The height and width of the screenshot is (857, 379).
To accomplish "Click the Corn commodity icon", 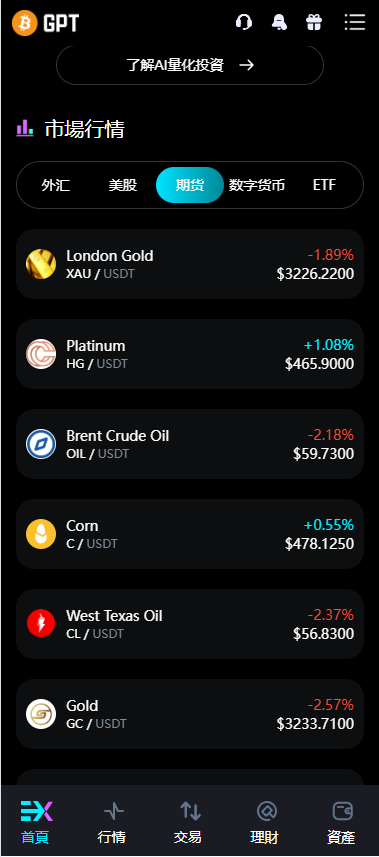I will pos(41,534).
